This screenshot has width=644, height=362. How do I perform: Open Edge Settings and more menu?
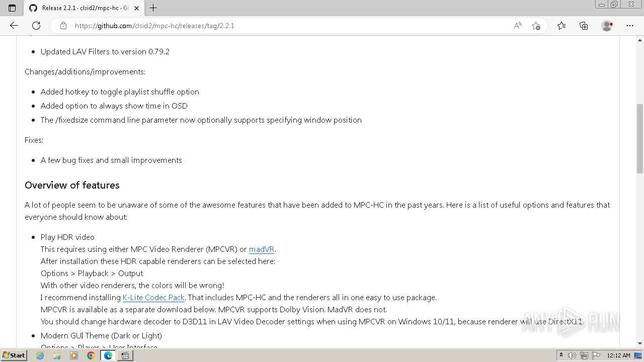(x=630, y=26)
